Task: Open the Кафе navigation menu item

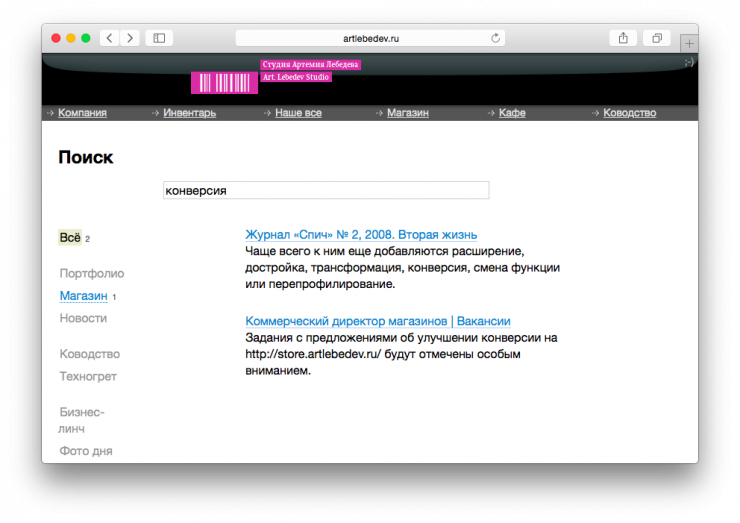Action: pyautogui.click(x=512, y=113)
